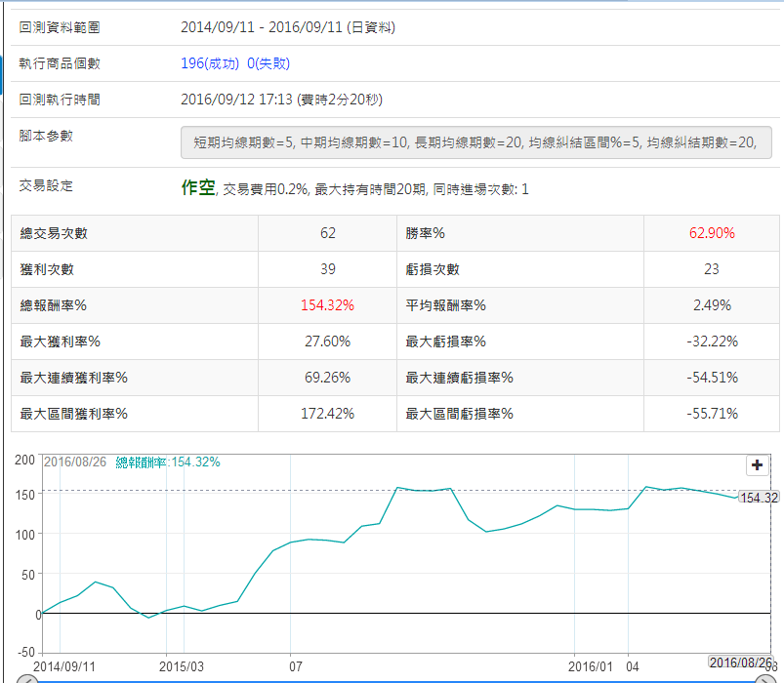Click the 總交易次數 value 62
This screenshot has width=784, height=683.
pos(327,233)
